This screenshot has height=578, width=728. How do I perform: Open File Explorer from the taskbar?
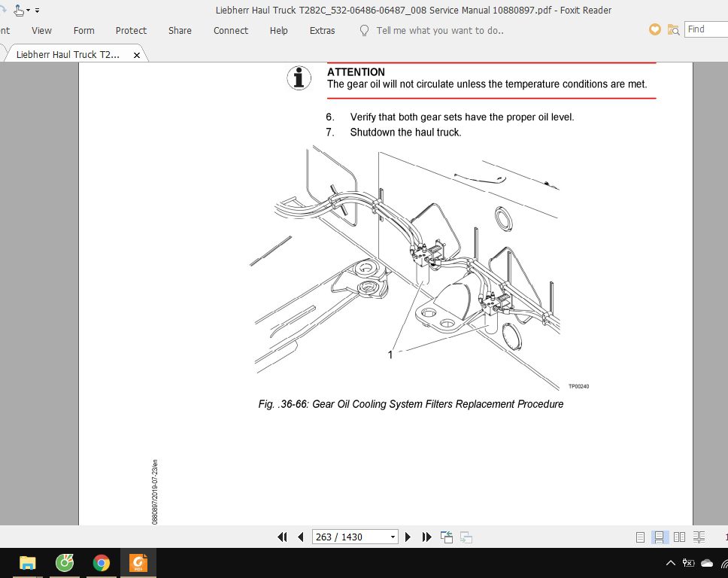click(27, 563)
